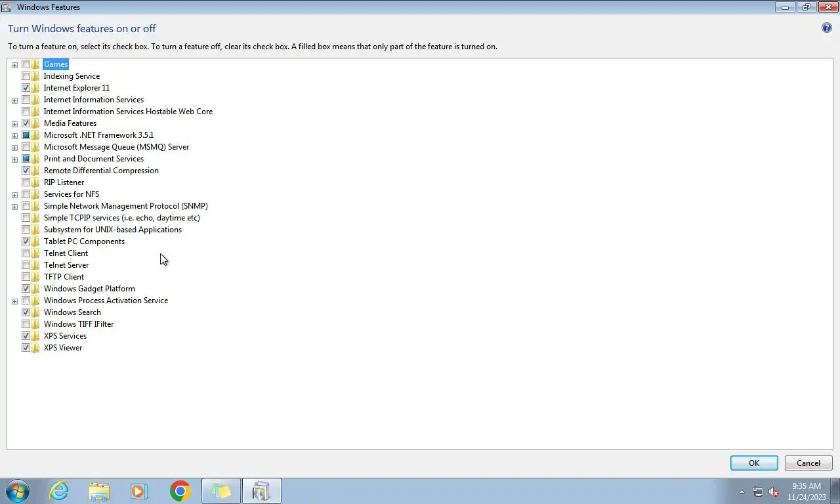Open Windows Explorer from the taskbar
This screenshot has height=504, width=840.
[x=99, y=491]
